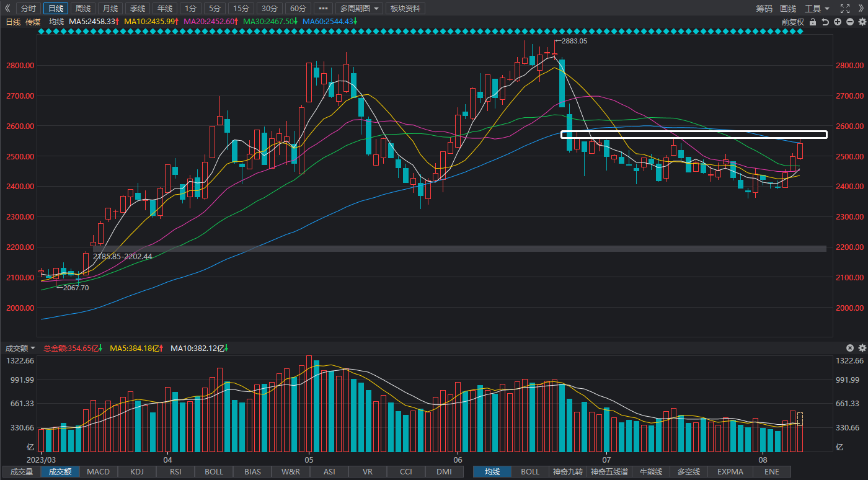This screenshot has height=480, width=868.
Task: Close the 成交额 sub-chart panel
Action: click(x=851, y=349)
